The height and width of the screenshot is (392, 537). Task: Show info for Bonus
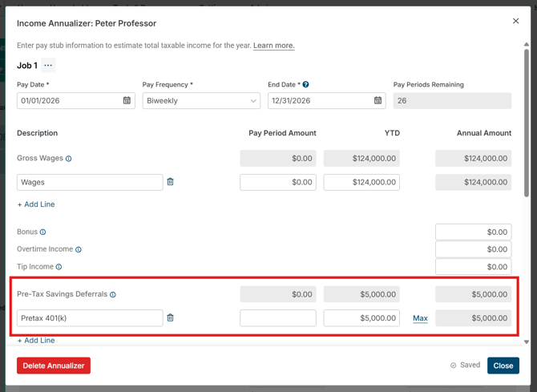click(x=43, y=232)
